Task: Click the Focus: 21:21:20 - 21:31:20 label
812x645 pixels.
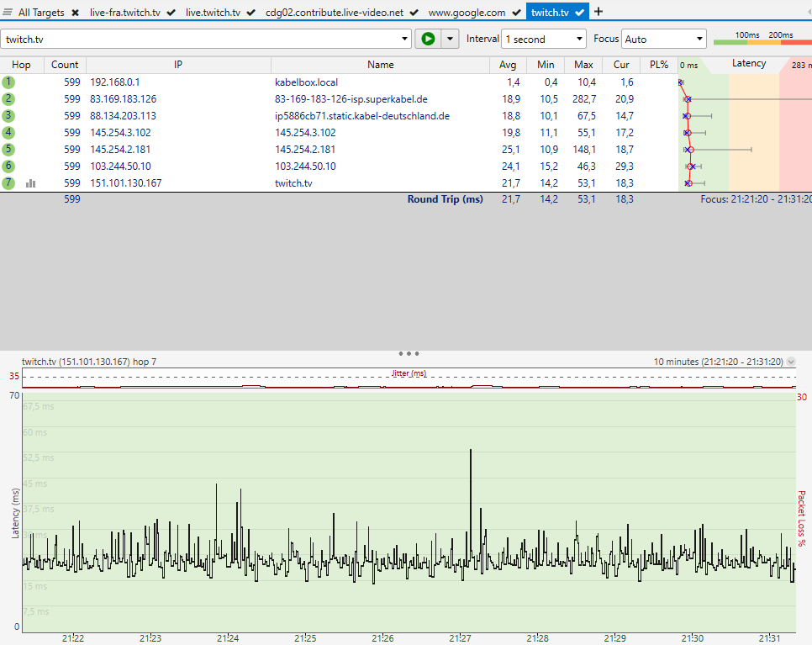Action: point(756,199)
